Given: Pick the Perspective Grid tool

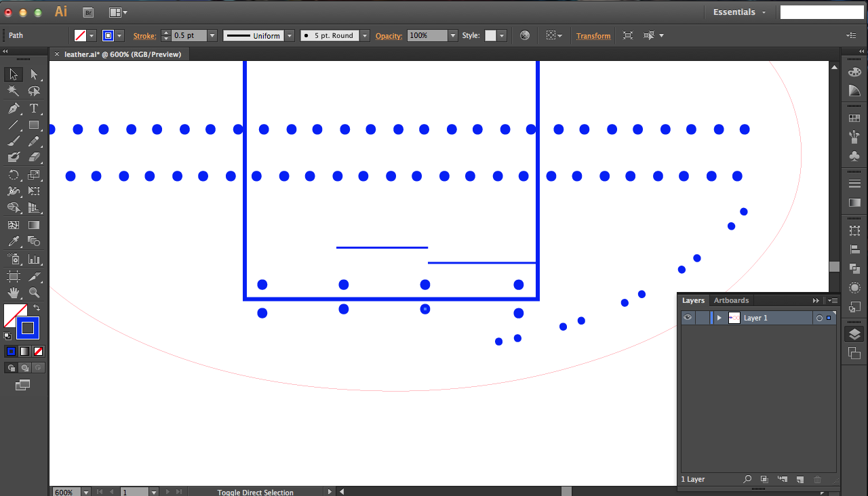Looking at the screenshot, I should pyautogui.click(x=34, y=208).
